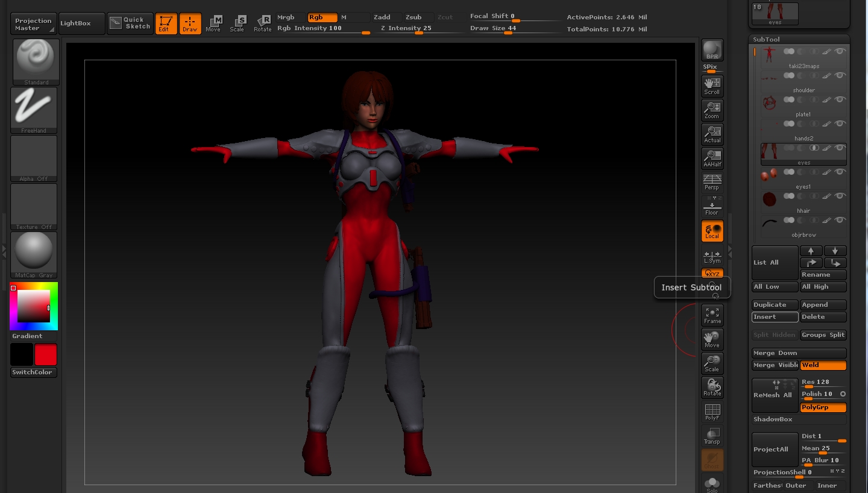Switch to Zsub mode
This screenshot has height=493, width=868.
(418, 17)
